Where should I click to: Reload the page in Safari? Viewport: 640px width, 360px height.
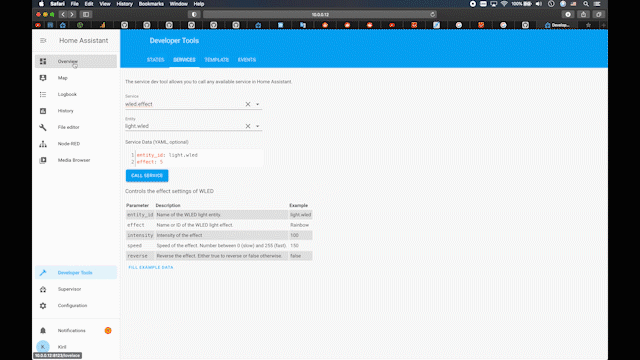click(x=433, y=14)
